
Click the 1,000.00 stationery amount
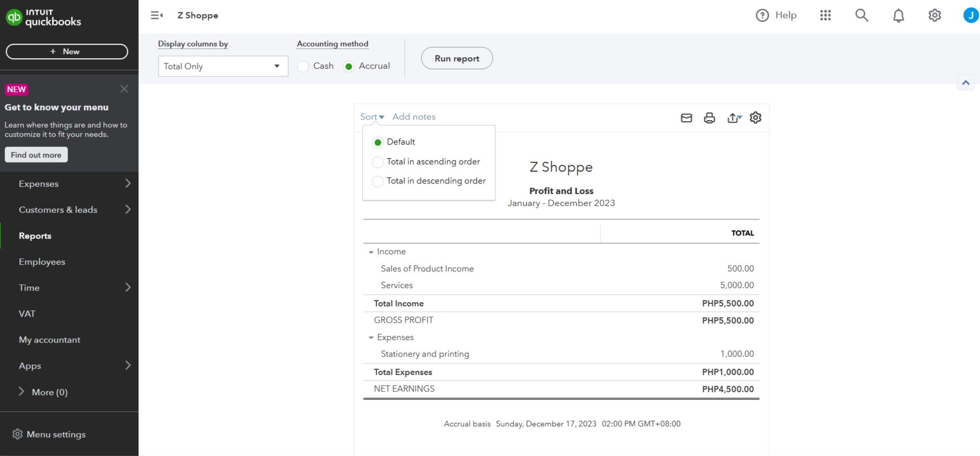click(737, 354)
